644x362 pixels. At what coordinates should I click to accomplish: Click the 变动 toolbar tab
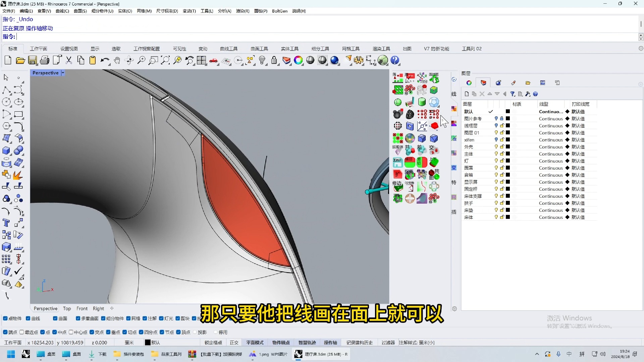coord(202,48)
